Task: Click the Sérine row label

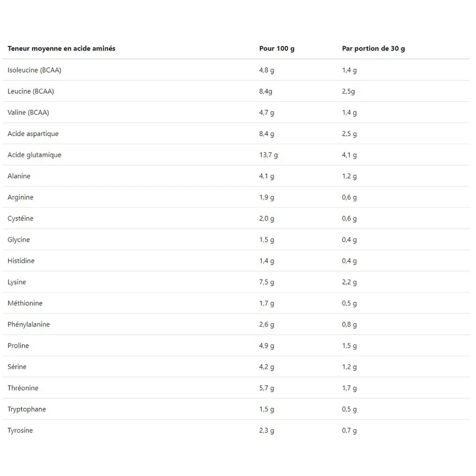Action: (x=17, y=367)
